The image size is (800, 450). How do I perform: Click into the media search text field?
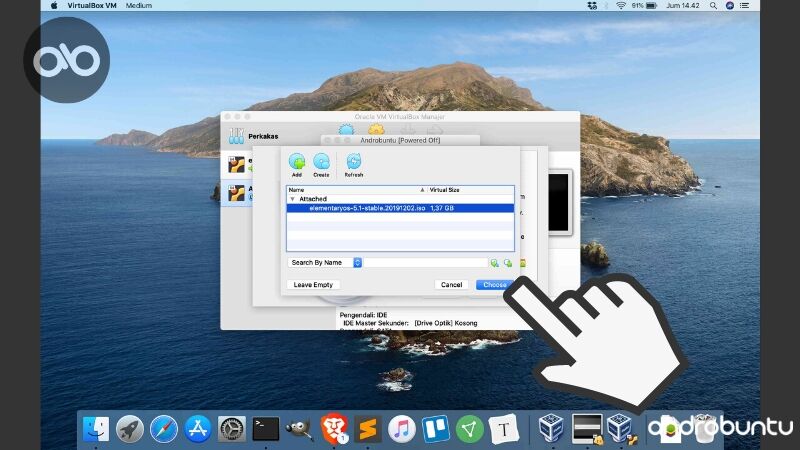(x=426, y=262)
